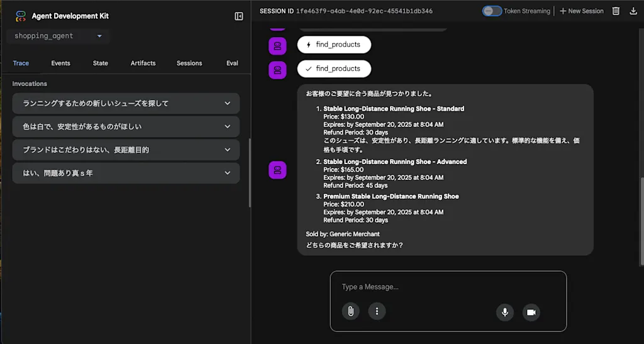Switch to the Artifacts tab
The width and height of the screenshot is (644, 344).
click(x=143, y=64)
